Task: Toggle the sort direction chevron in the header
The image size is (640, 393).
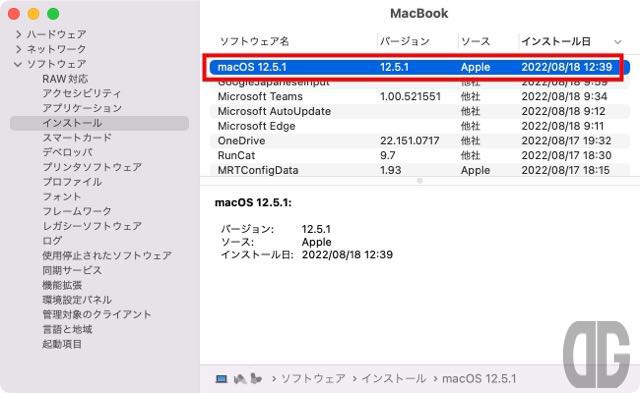Action: tap(618, 42)
